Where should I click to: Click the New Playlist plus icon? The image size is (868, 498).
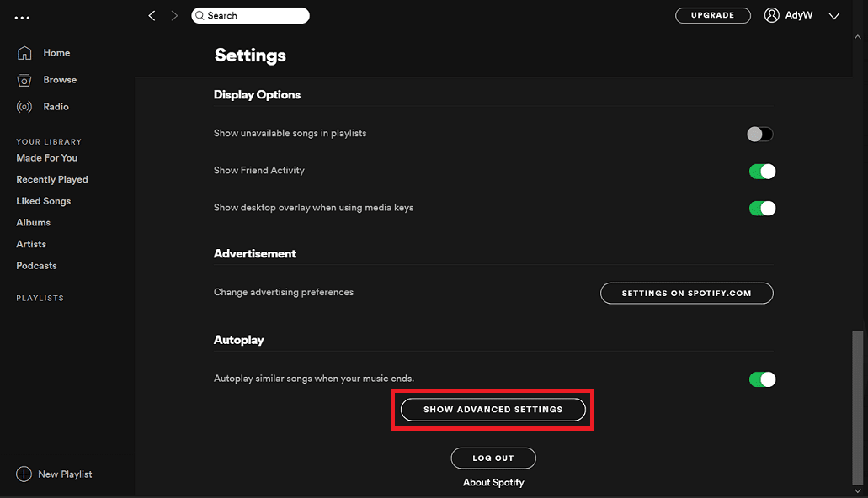[24, 474]
